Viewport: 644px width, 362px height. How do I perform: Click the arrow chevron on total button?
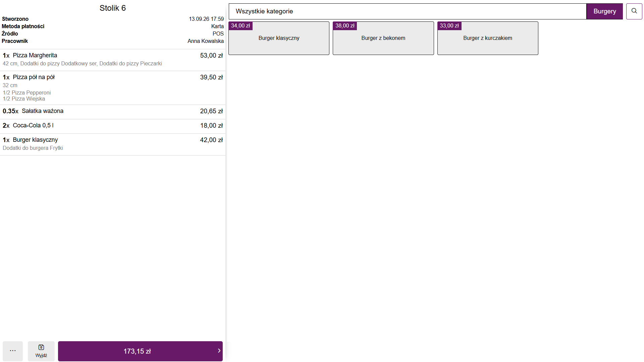click(219, 351)
